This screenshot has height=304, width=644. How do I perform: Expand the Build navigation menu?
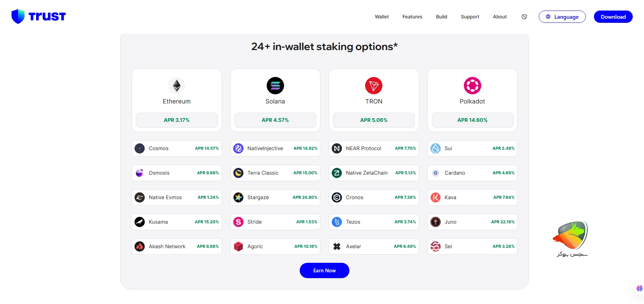(x=441, y=17)
